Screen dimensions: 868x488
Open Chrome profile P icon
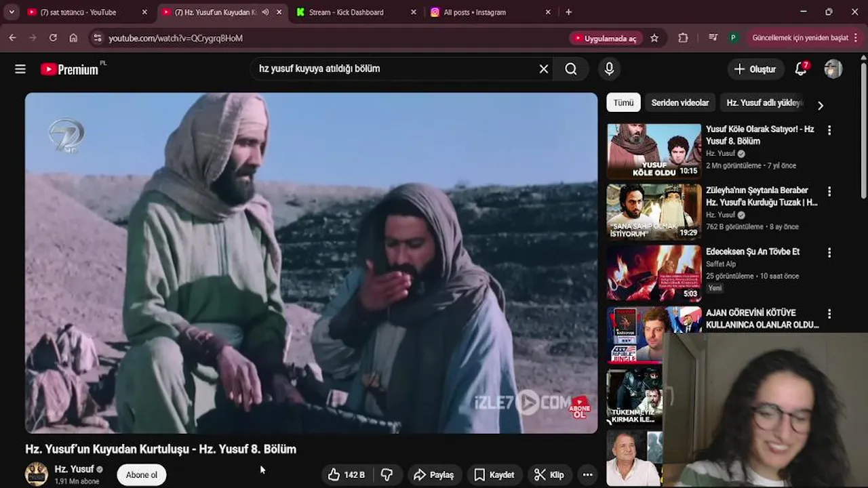pos(733,38)
